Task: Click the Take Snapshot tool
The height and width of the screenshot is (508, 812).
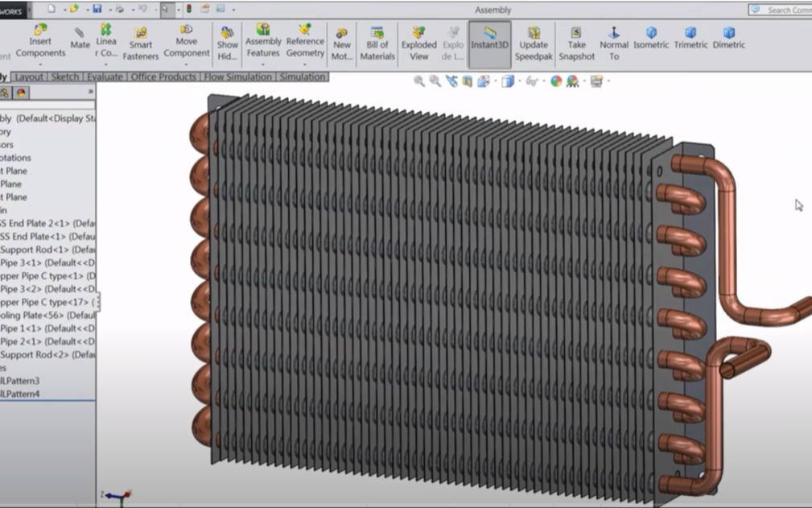Action: (x=576, y=42)
